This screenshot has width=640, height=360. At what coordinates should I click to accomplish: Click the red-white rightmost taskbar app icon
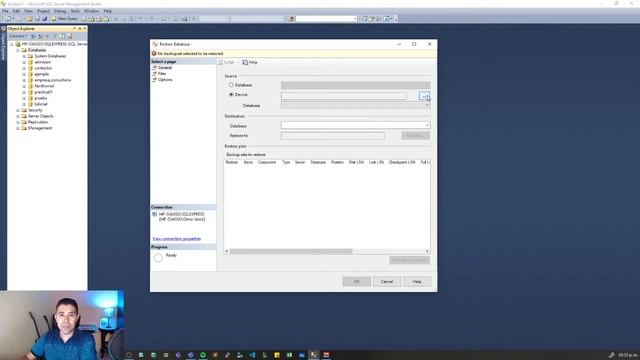pos(326,355)
